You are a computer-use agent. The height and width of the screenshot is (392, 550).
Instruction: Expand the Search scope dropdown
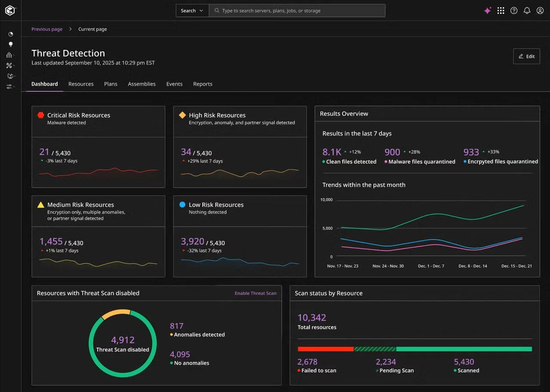(x=192, y=11)
